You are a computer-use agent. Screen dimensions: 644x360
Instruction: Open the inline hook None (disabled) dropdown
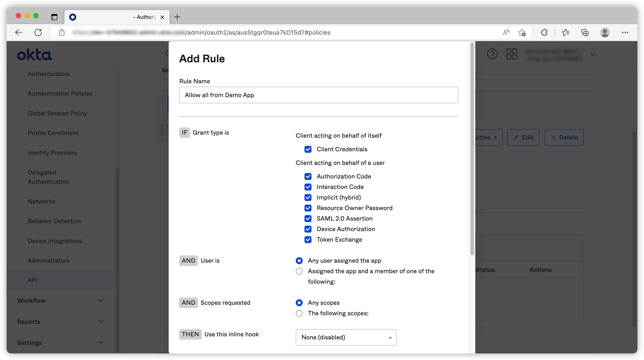pyautogui.click(x=345, y=337)
